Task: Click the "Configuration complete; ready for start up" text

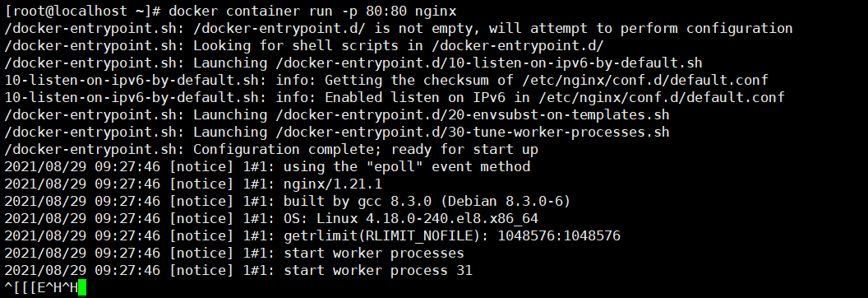Action: [x=365, y=150]
